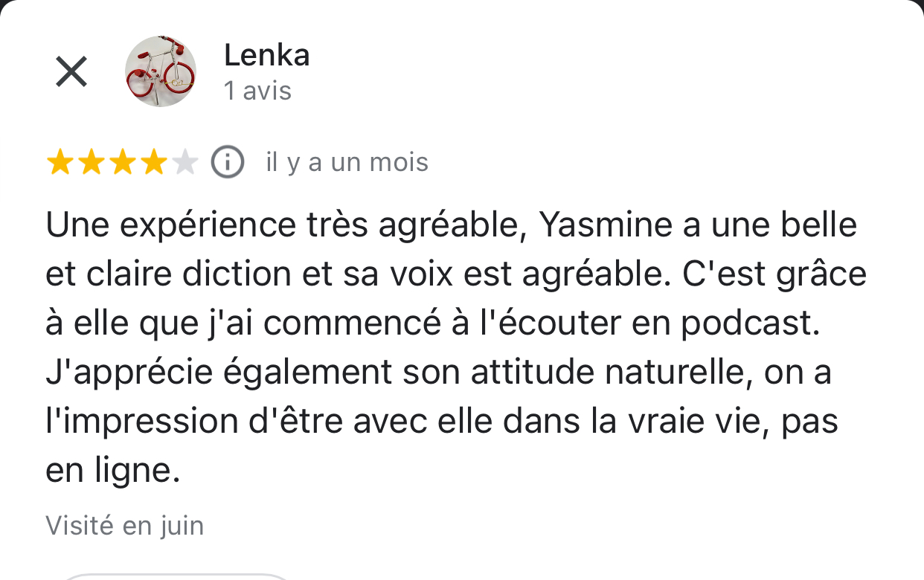The height and width of the screenshot is (580, 924).
Task: Open the "1 avis" reviewer count
Action: (257, 91)
